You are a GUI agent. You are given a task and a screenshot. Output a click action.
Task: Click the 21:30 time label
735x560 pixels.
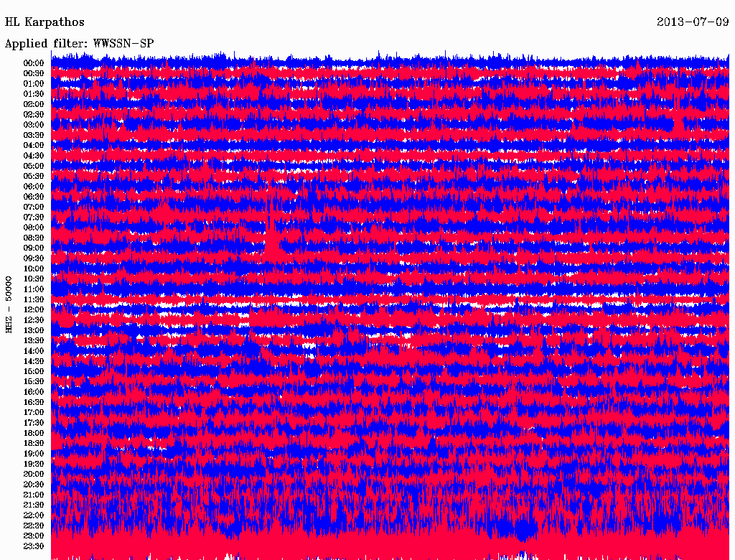pos(34,505)
